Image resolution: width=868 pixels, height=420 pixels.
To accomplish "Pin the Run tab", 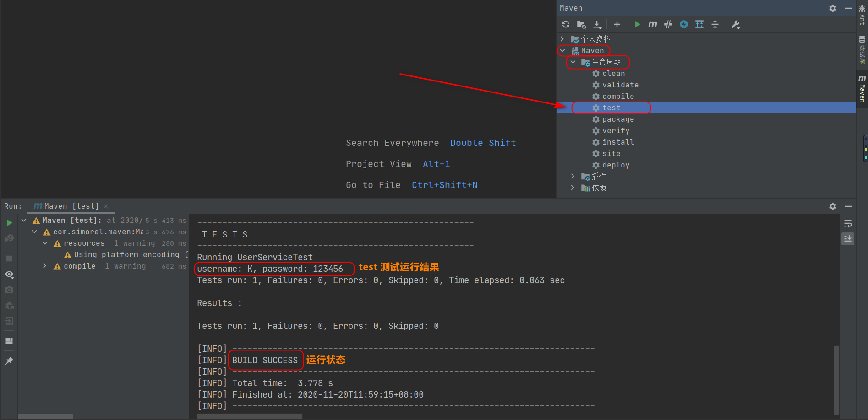I will pos(9,361).
